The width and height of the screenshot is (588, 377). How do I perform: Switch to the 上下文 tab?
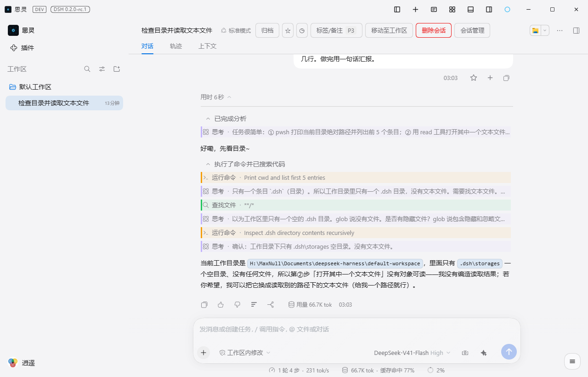[x=207, y=46]
